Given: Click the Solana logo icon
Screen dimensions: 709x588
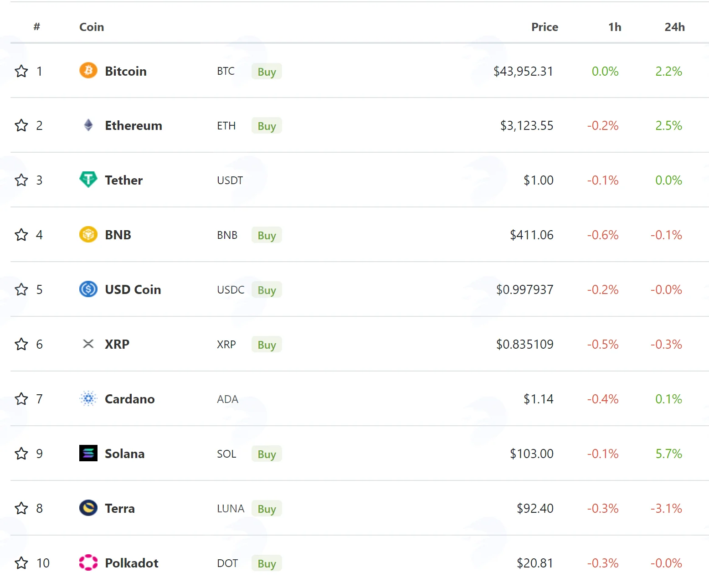Looking at the screenshot, I should click(88, 454).
